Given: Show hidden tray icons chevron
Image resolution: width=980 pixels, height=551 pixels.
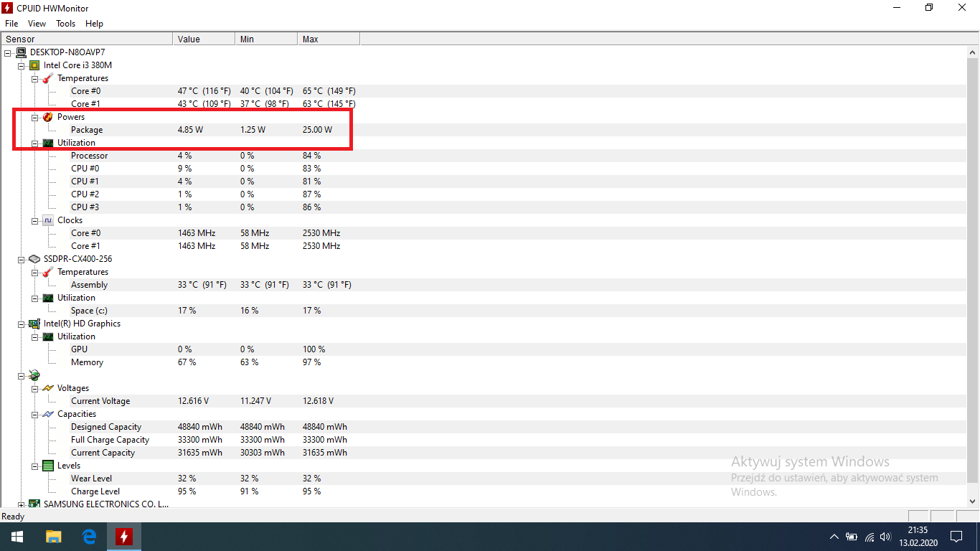Looking at the screenshot, I should coord(834,537).
